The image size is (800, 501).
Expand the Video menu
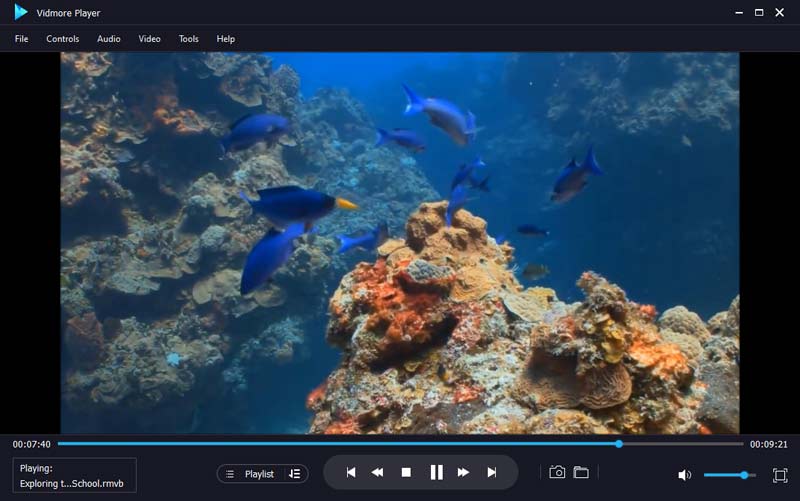point(149,39)
